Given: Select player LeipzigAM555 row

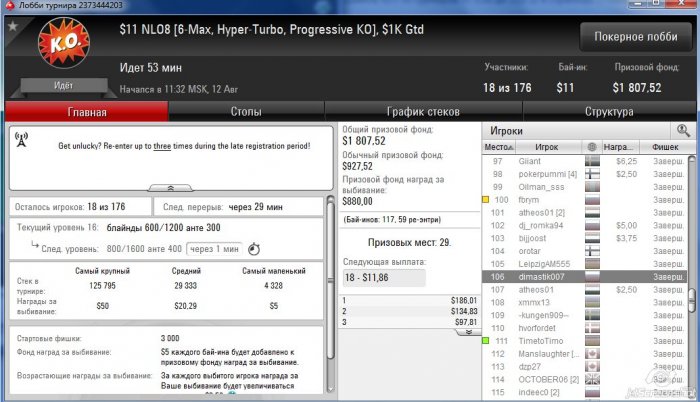Looking at the screenshot, I should tap(584, 264).
